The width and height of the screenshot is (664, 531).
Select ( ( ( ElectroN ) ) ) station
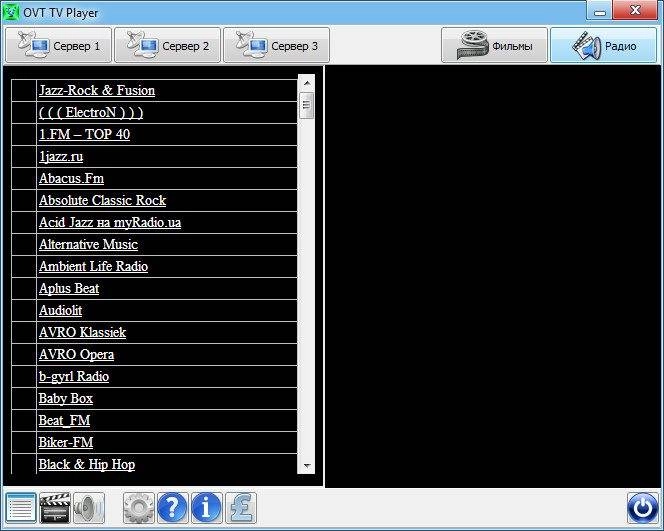[91, 112]
